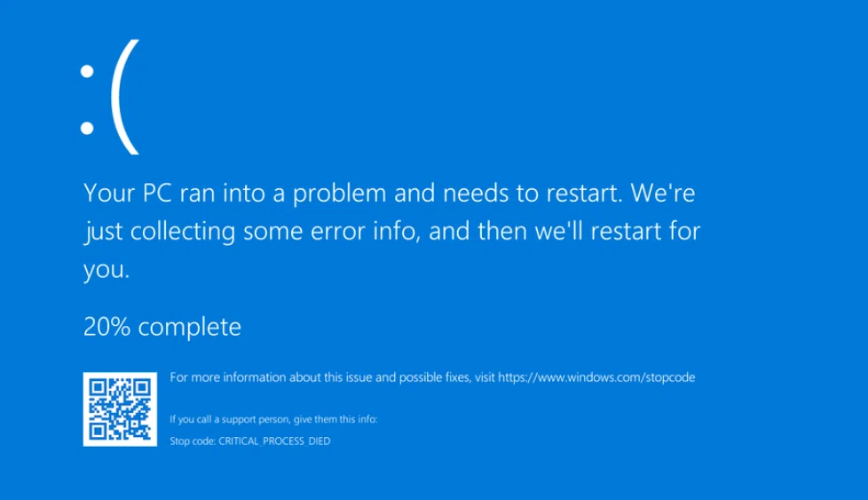Click the lower dot of the emoticon colon
Screen dimensions: 868x500
(x=87, y=128)
